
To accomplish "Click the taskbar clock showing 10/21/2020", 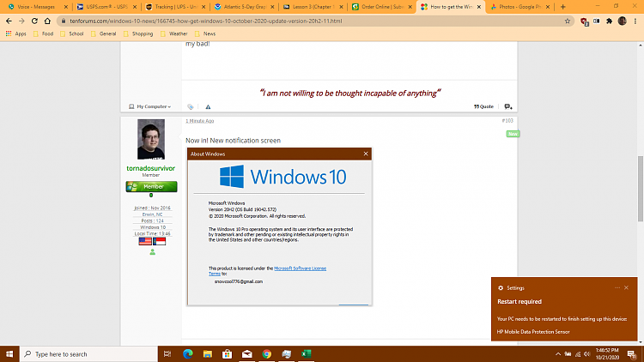I will (607, 353).
